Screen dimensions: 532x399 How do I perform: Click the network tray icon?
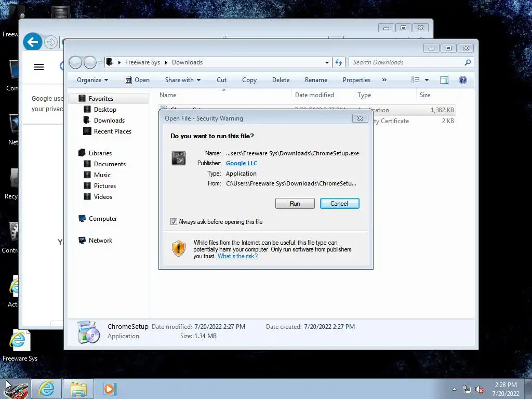(467, 390)
